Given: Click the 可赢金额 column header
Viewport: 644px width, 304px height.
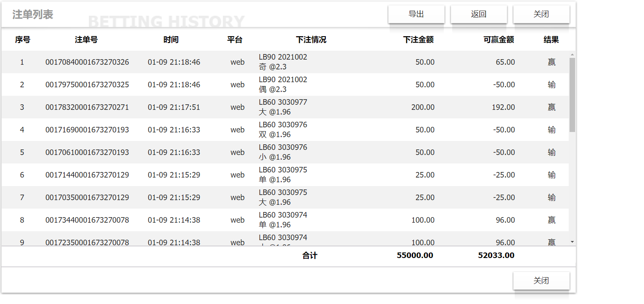Looking at the screenshot, I should tap(499, 40).
